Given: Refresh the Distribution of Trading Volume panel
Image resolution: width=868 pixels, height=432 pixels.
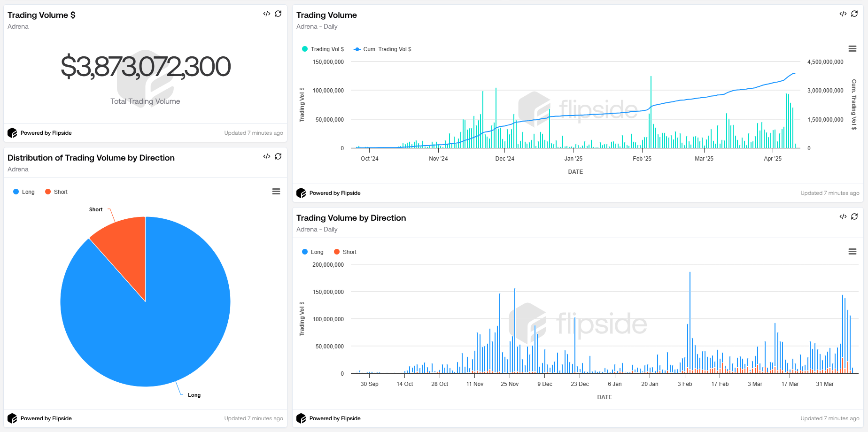Looking at the screenshot, I should pos(278,156).
